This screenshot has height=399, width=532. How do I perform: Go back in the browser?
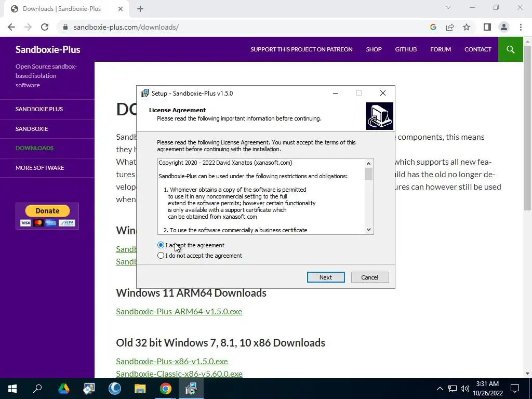11,27
